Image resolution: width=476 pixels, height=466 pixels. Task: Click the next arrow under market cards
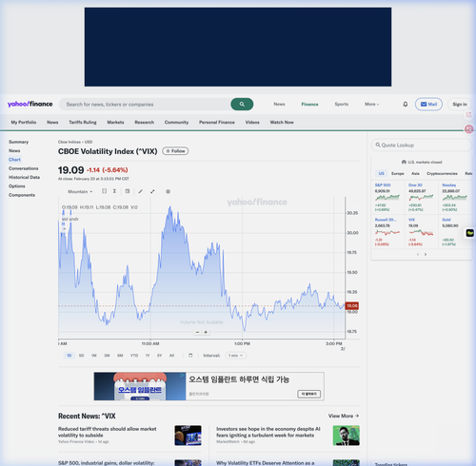click(x=426, y=254)
